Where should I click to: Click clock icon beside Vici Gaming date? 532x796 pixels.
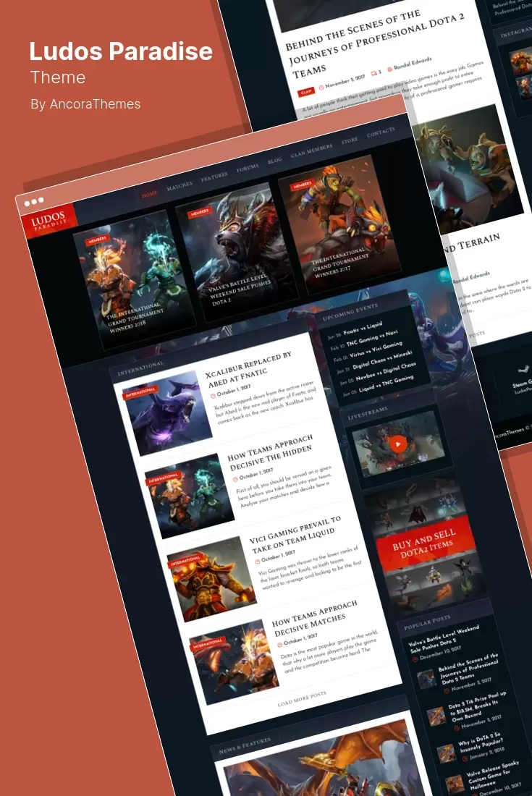pos(258,562)
